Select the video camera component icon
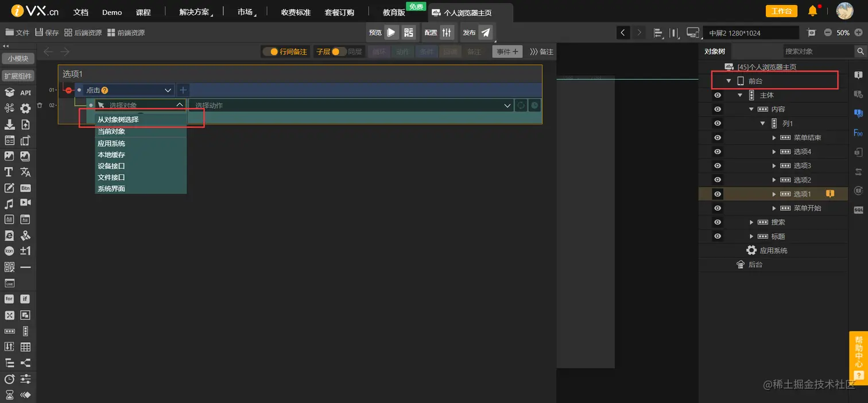 point(25,203)
